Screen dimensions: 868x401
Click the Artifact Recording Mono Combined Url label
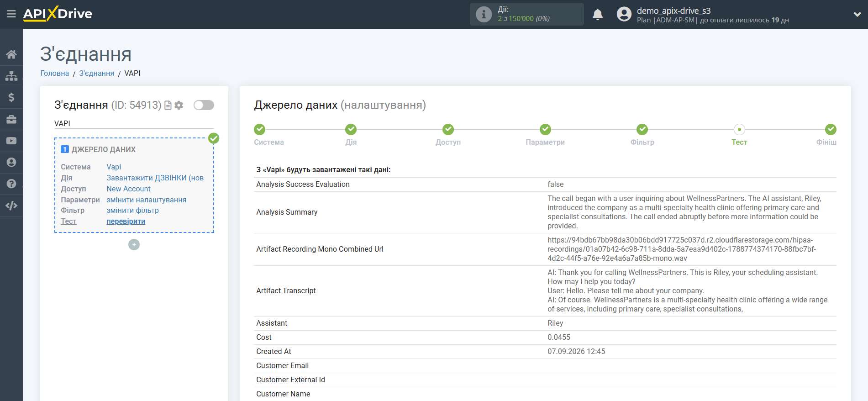tap(320, 249)
